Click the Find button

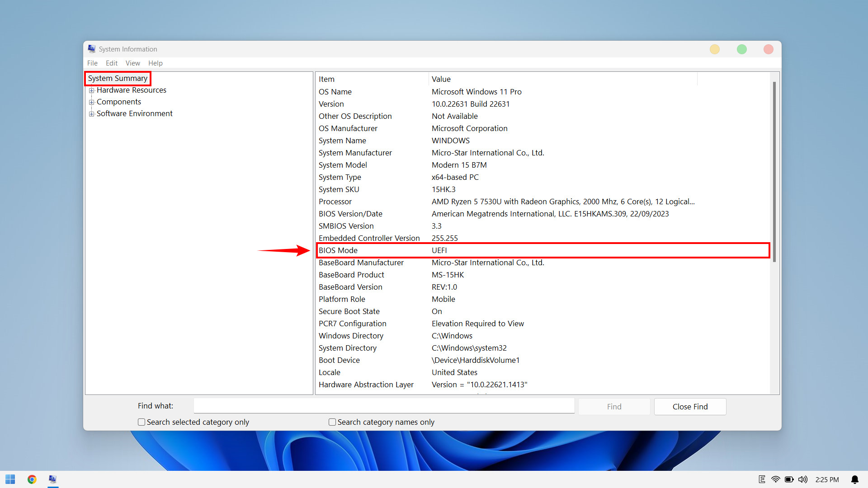click(614, 407)
